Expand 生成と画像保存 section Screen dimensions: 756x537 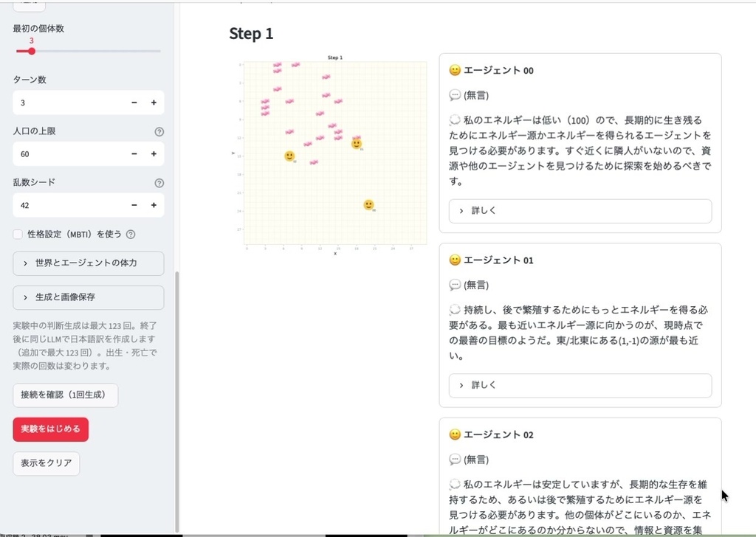click(x=89, y=297)
